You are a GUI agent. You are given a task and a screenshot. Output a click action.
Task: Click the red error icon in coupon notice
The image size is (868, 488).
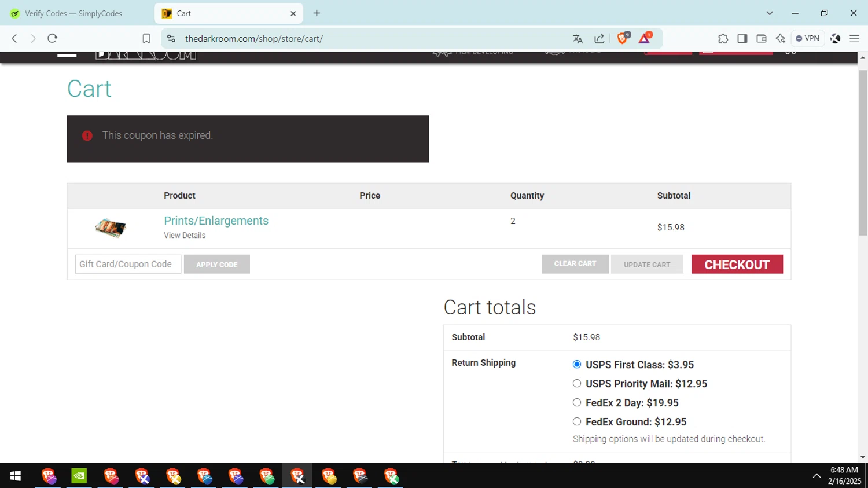click(87, 135)
